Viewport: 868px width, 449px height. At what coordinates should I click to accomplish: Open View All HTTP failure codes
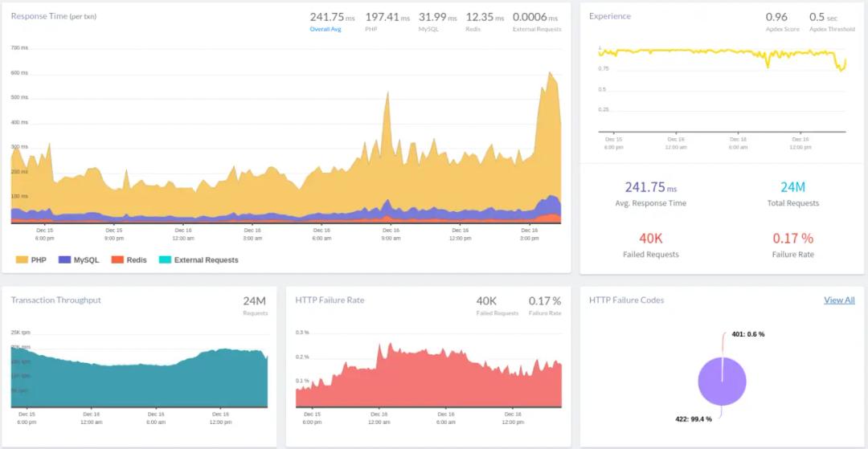[838, 300]
